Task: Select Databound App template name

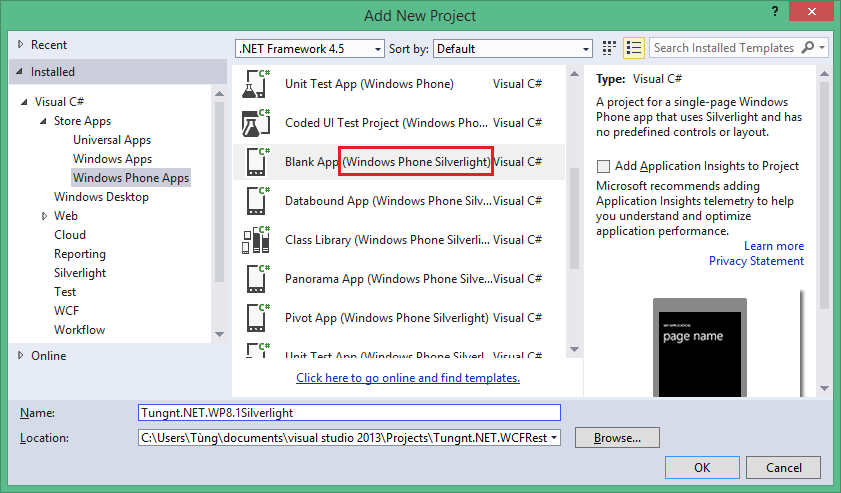Action: [387, 201]
